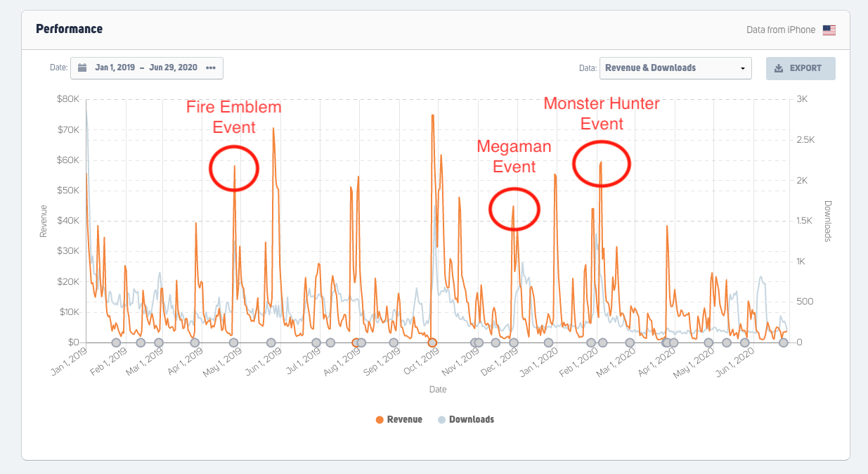Click the download icon on Export button
The image size is (868, 474).
click(x=778, y=69)
